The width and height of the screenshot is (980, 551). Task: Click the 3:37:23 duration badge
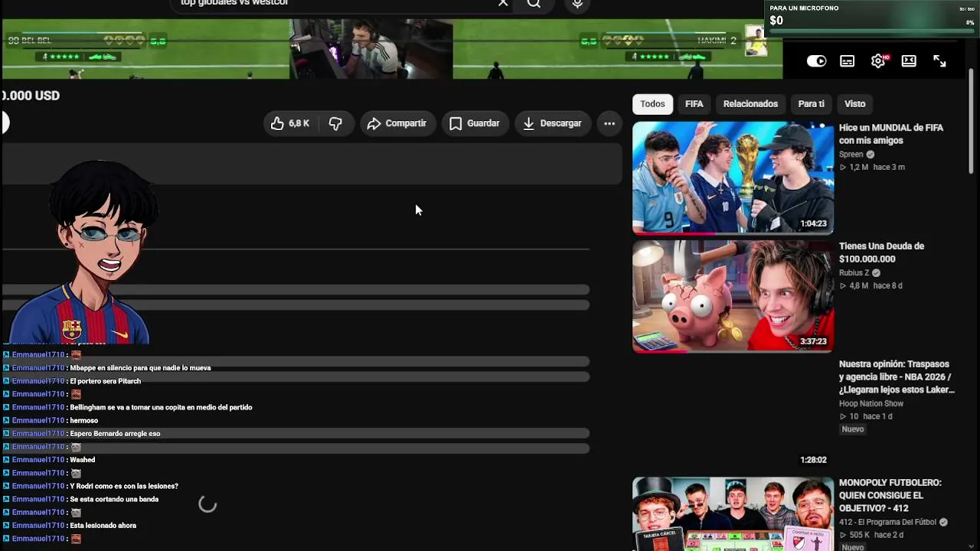click(813, 341)
